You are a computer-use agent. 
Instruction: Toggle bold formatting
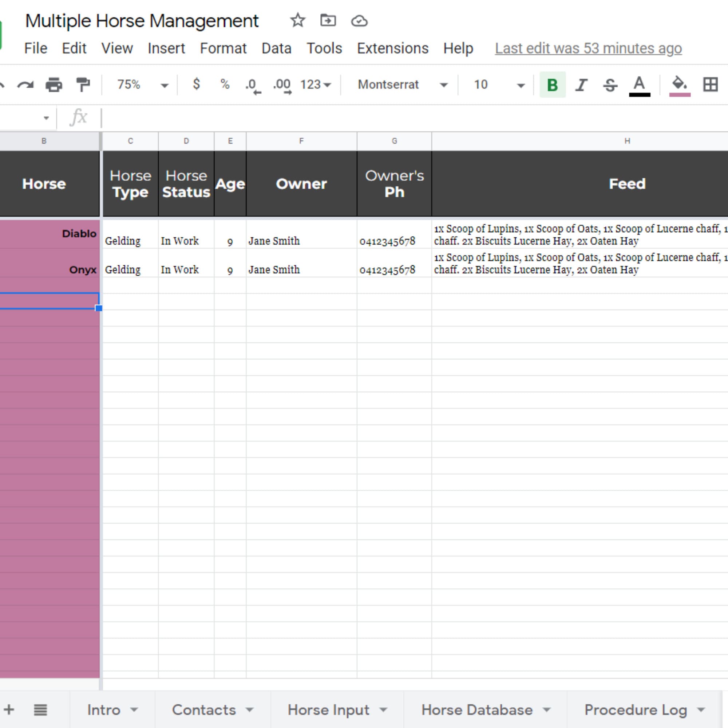point(552,84)
